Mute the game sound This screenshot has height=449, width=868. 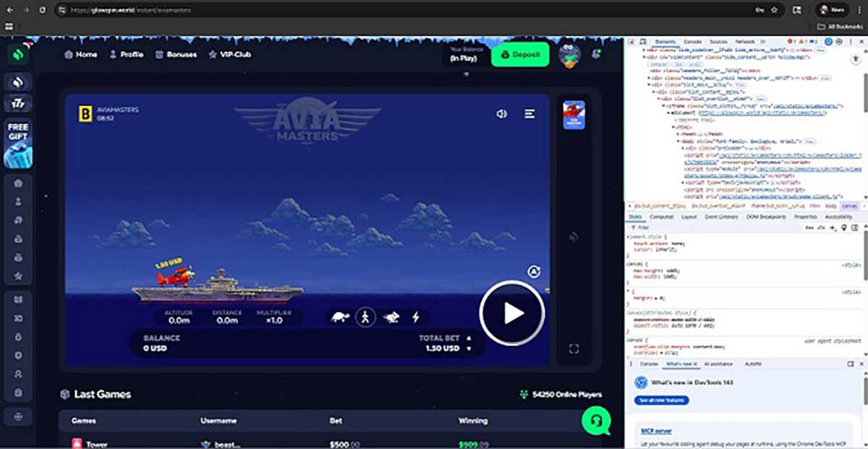[x=502, y=114]
